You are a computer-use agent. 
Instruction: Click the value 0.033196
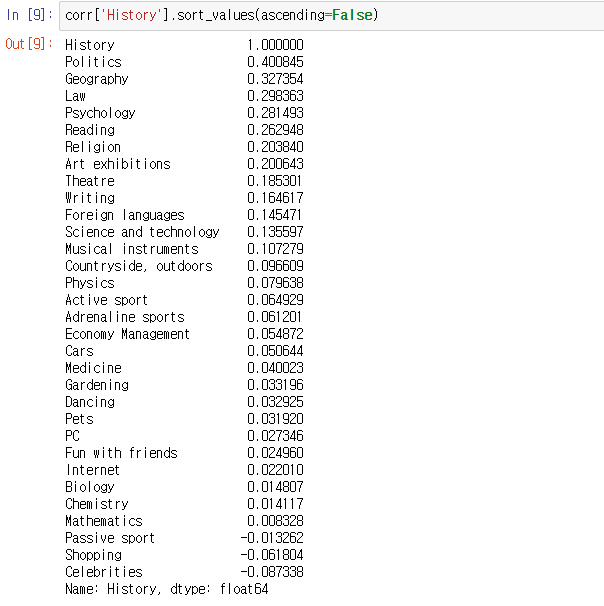[275, 385]
